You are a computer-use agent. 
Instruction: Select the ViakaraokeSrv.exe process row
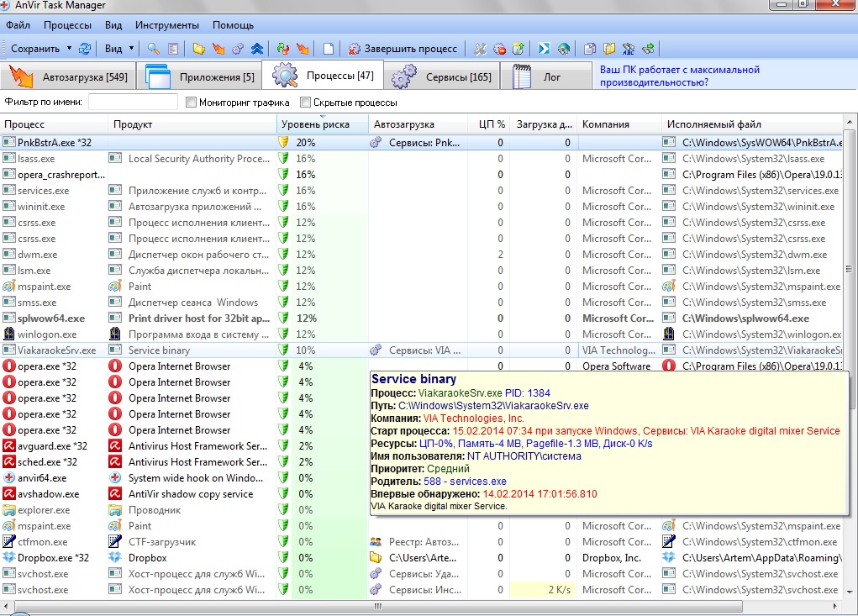(x=421, y=350)
